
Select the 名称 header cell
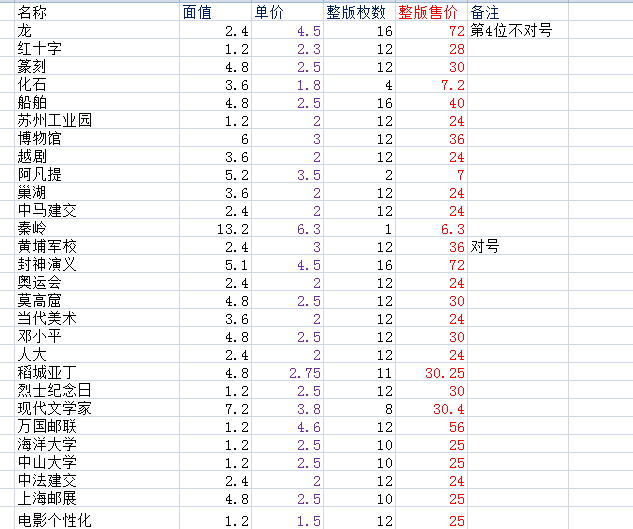pyautogui.click(x=97, y=12)
